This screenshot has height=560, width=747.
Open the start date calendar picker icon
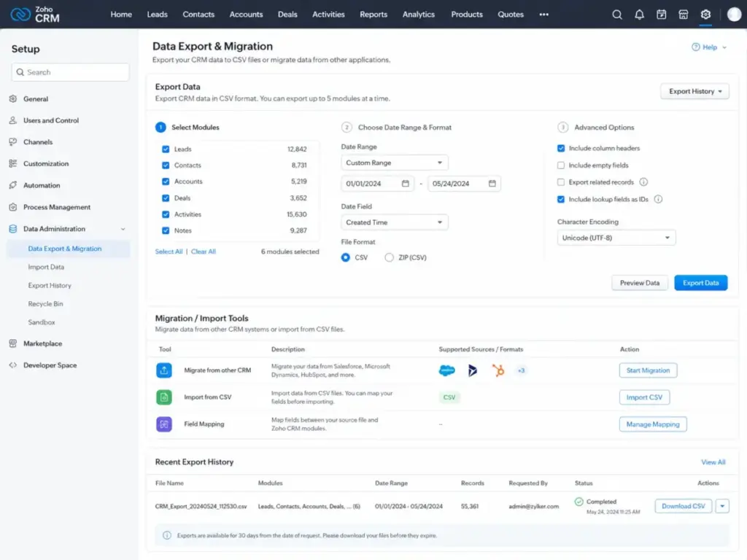pyautogui.click(x=406, y=183)
